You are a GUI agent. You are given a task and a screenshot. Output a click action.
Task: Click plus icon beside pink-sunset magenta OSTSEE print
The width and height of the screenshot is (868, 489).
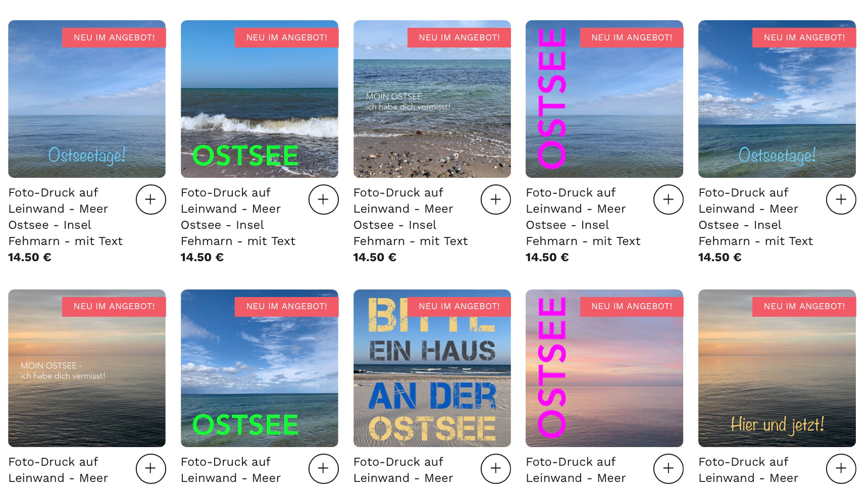tap(668, 468)
